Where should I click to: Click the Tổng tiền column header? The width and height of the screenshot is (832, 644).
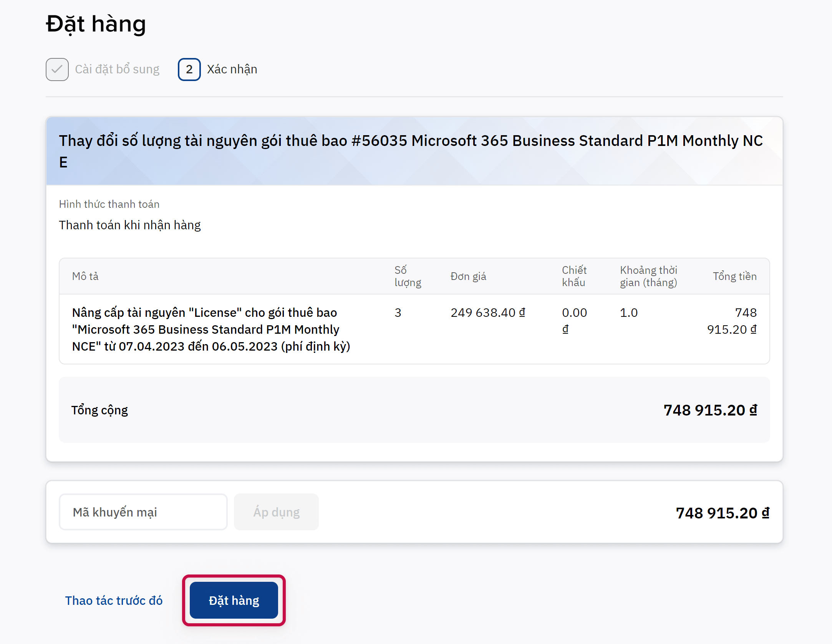734,276
